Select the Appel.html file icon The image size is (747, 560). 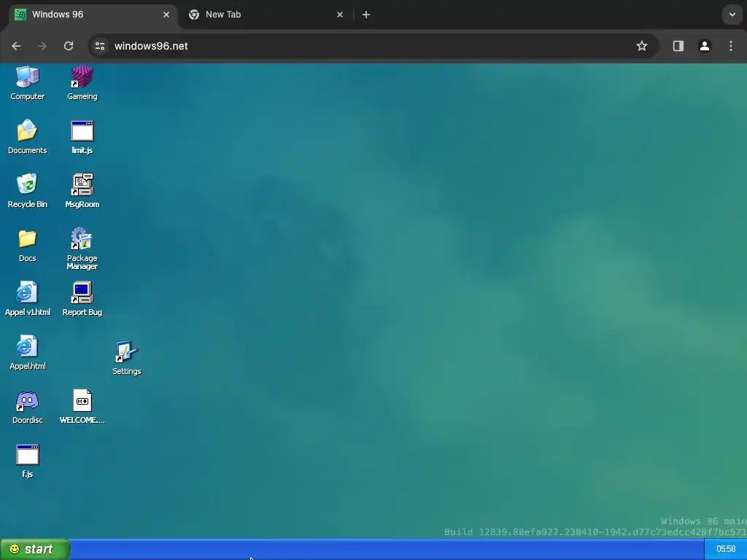(27, 353)
